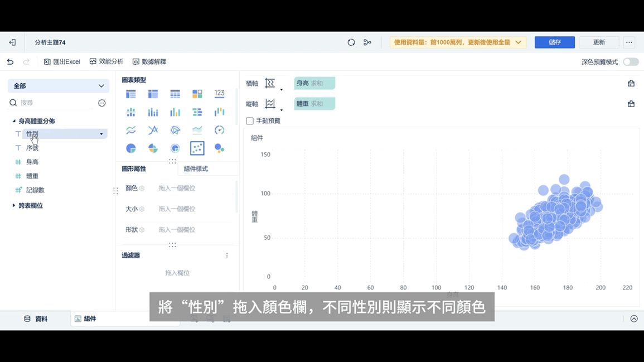Collapse the 身高體重分佈 tree node
Image resolution: width=644 pixels, height=362 pixels.
[x=14, y=121]
